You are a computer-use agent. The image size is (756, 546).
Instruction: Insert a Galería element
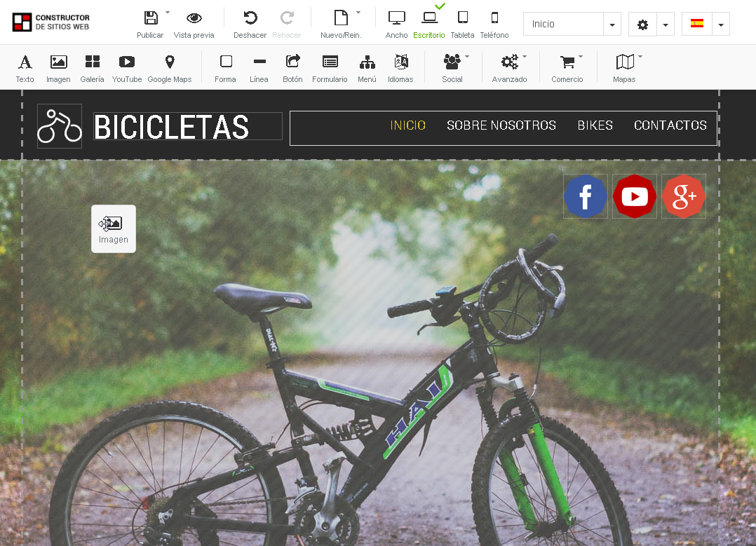coord(92,69)
